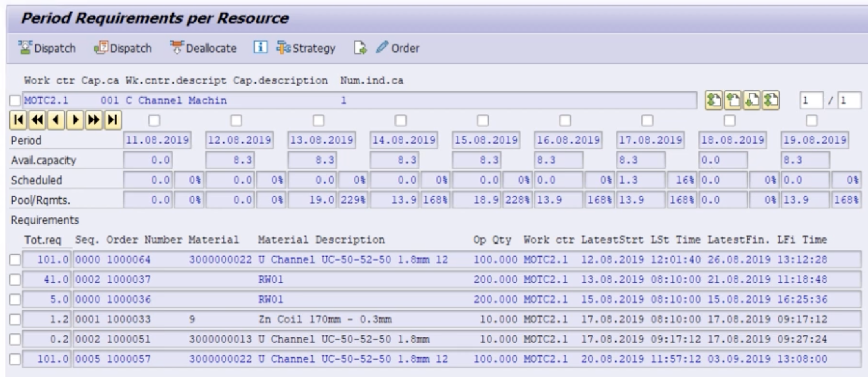Click order number 1000036

[x=128, y=299]
